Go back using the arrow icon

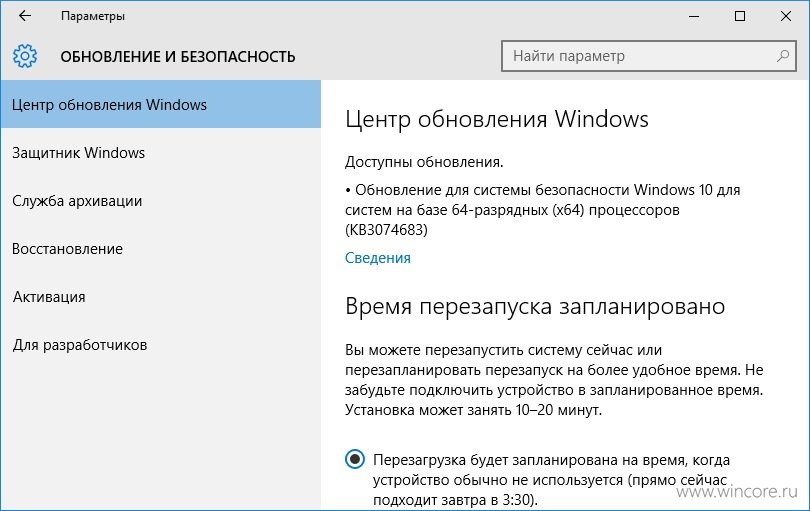25,16
